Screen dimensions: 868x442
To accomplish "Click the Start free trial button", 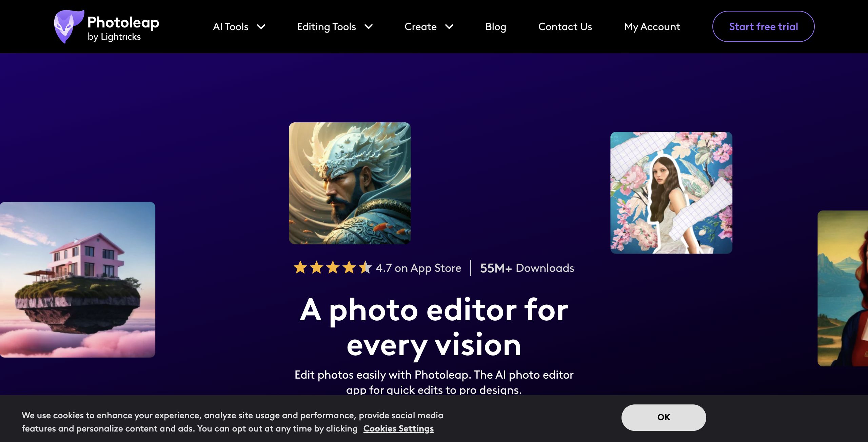I will [764, 26].
